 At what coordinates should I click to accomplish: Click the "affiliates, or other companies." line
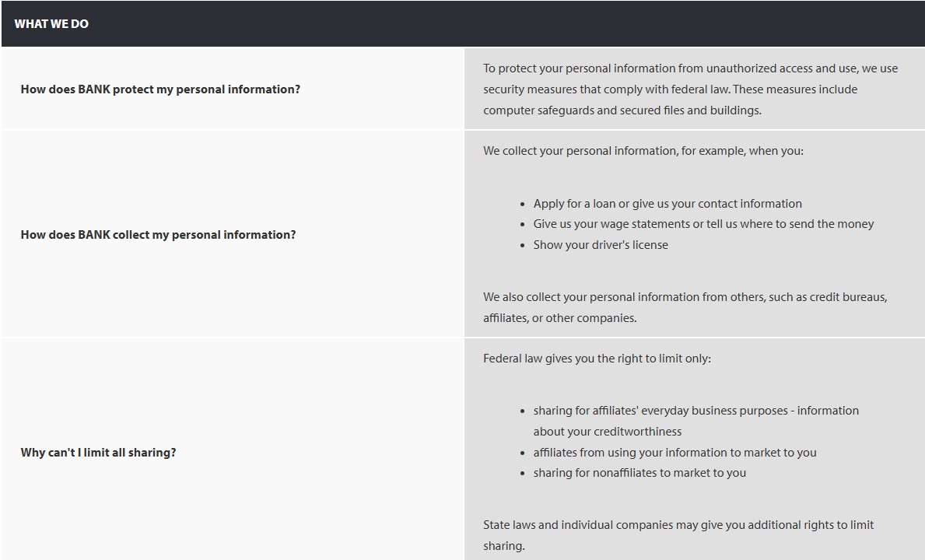point(559,318)
